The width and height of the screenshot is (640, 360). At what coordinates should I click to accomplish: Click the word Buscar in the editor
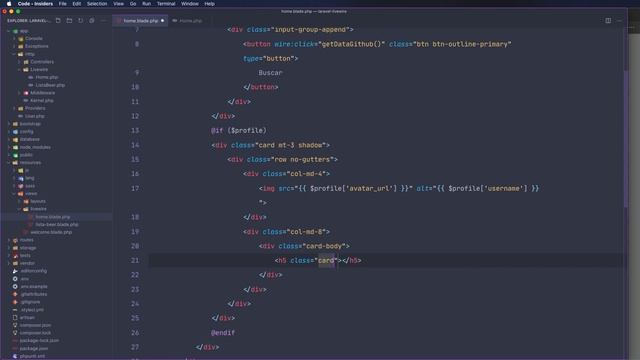(270, 73)
